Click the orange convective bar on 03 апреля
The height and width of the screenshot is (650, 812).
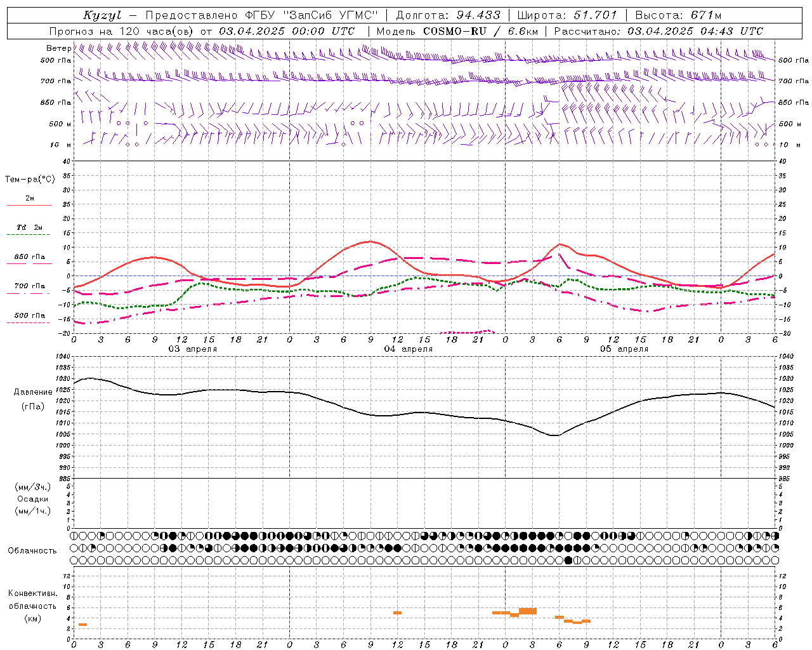(x=82, y=625)
